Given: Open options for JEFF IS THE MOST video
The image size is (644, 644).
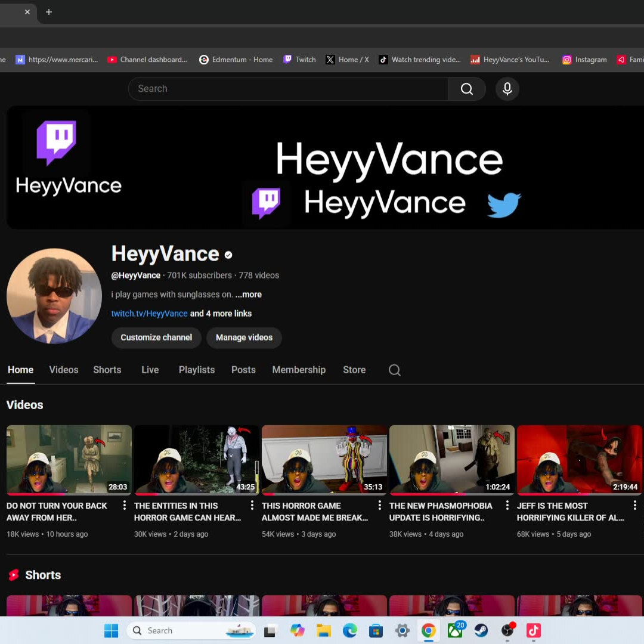Looking at the screenshot, I should (635, 505).
